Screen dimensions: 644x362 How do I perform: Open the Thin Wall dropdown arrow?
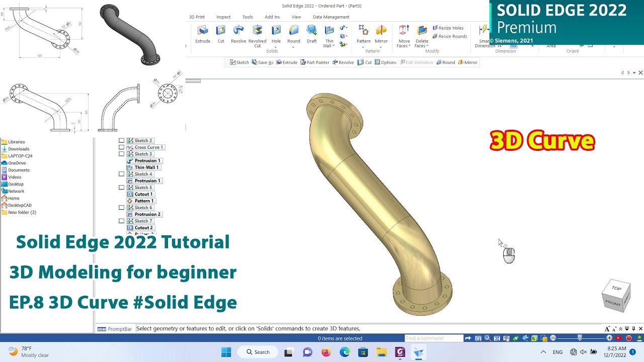point(334,46)
